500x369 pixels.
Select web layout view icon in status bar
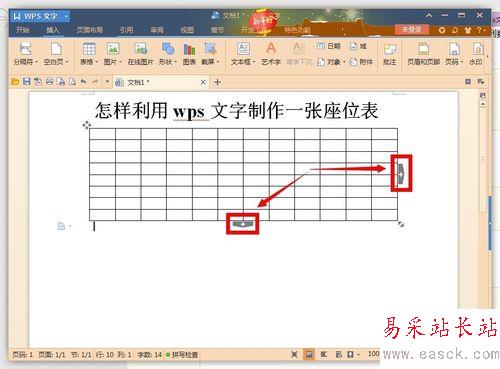click(338, 354)
